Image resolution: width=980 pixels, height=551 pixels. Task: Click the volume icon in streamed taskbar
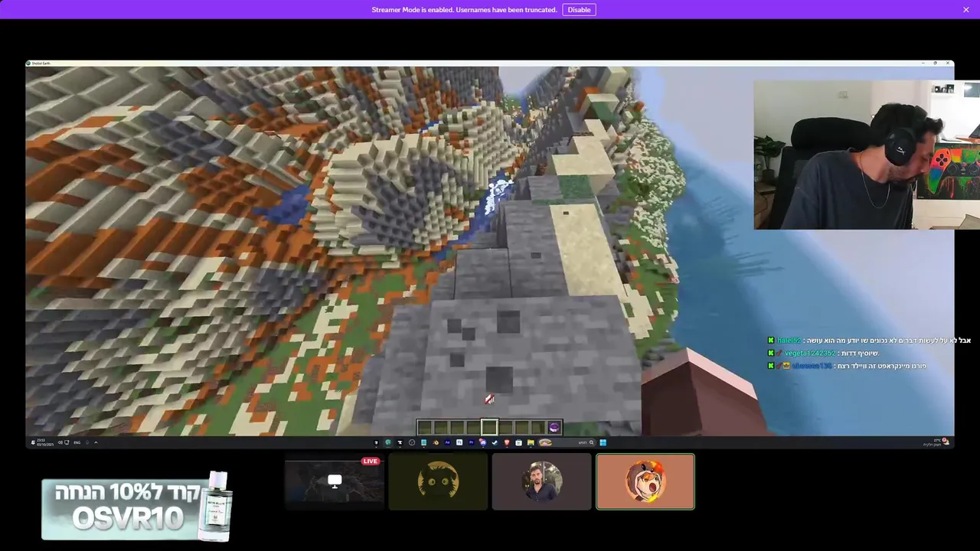click(60, 442)
